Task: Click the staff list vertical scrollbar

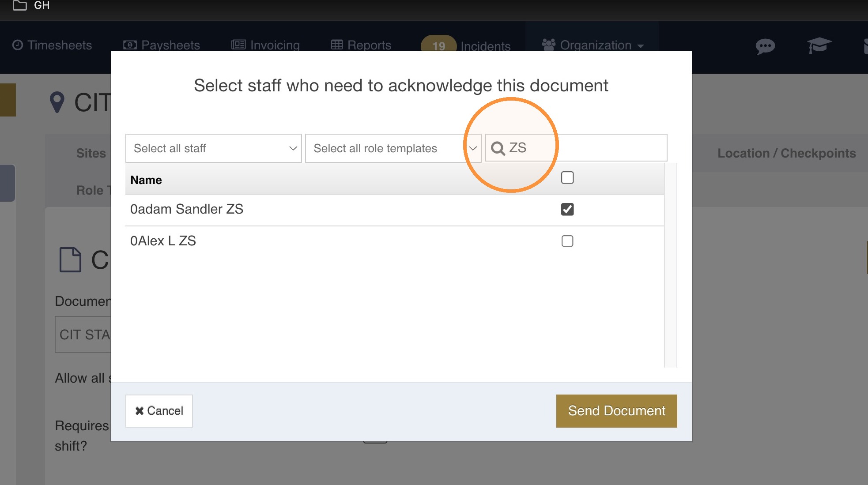Action: pos(671,265)
